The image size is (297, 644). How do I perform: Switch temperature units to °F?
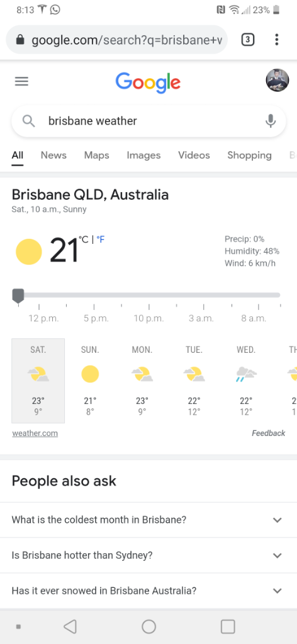coord(101,239)
